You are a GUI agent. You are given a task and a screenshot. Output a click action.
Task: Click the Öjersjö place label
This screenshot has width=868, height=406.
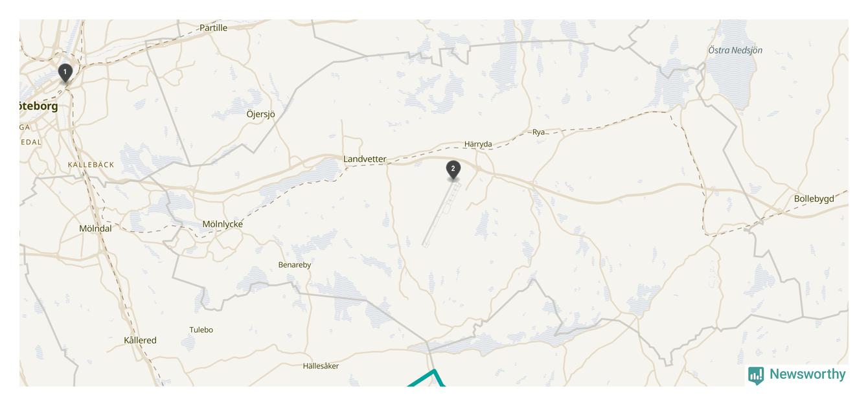[261, 114]
